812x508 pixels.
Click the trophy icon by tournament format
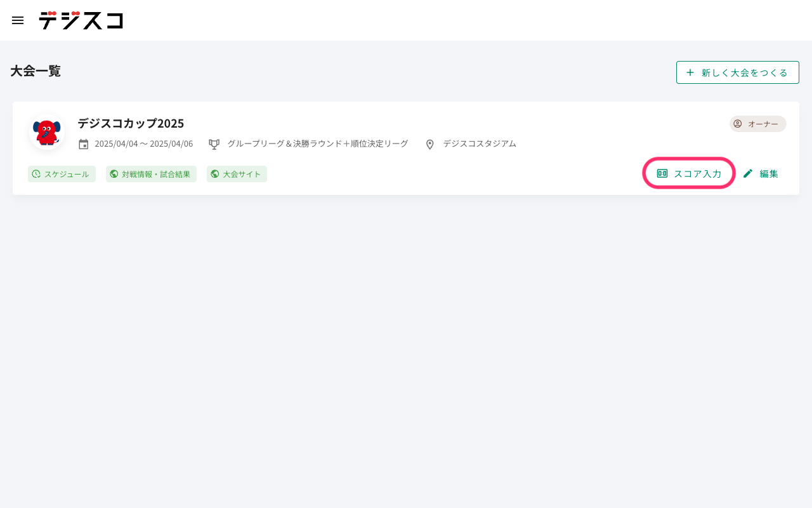pyautogui.click(x=214, y=144)
